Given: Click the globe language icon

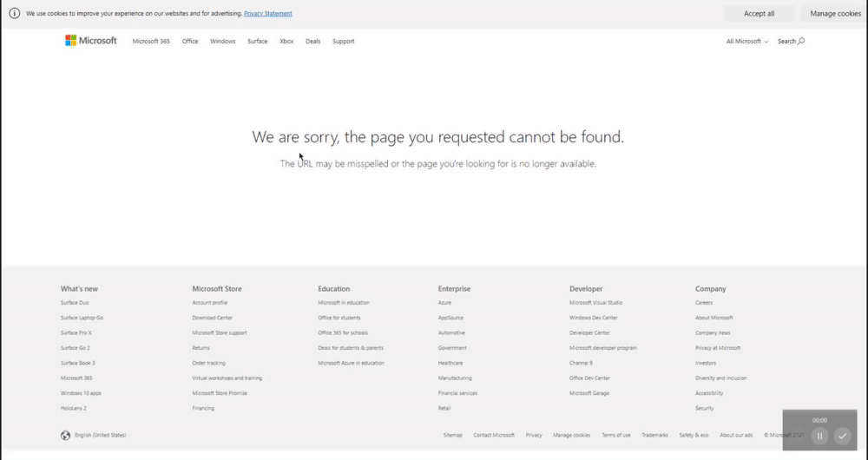Looking at the screenshot, I should [x=65, y=435].
